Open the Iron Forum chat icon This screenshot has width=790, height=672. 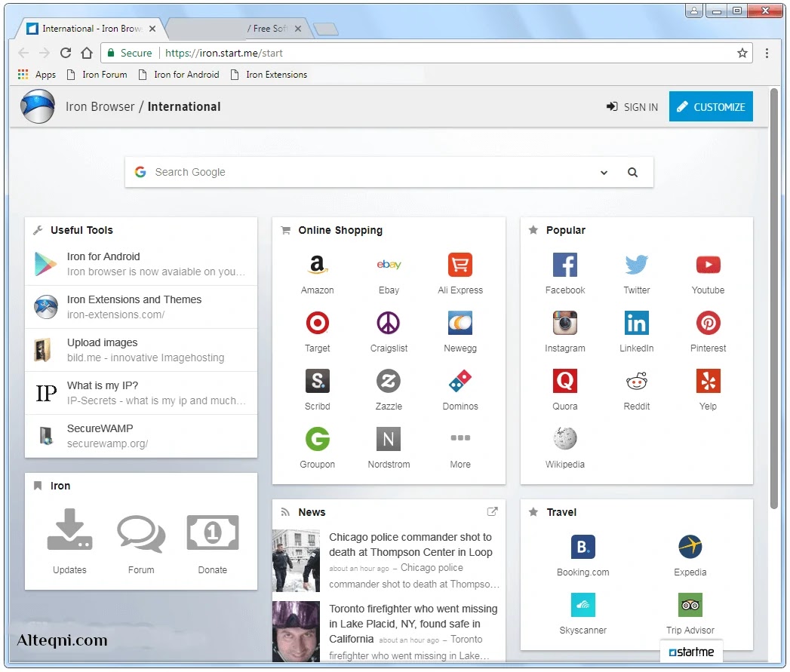(x=141, y=533)
